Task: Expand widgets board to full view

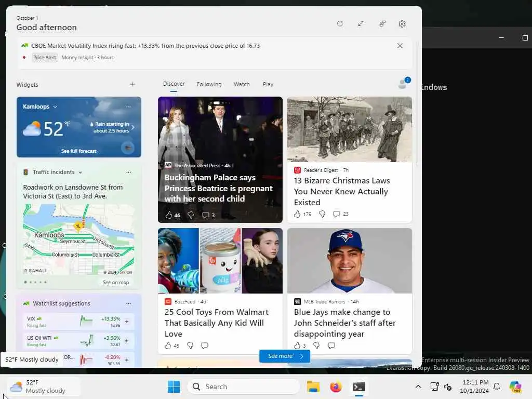Action: click(361, 24)
